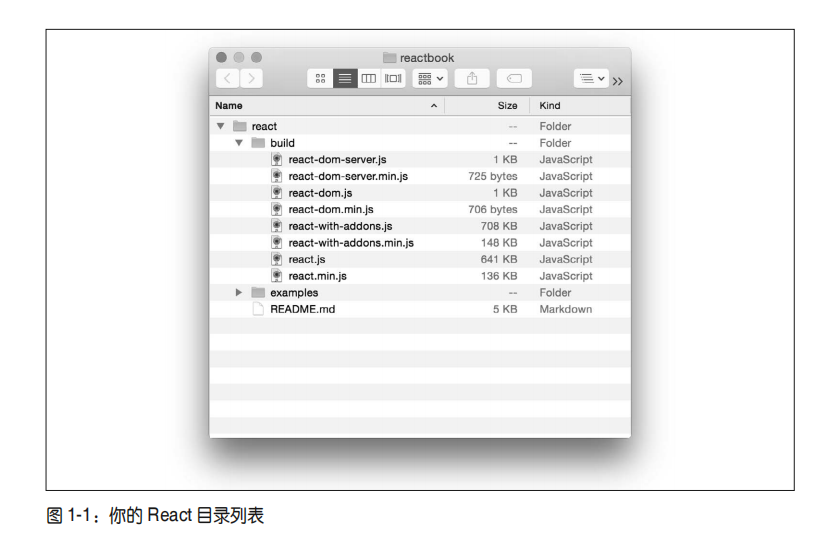
Task: Select the react-dom-server.min.js file icon
Action: pos(277,176)
